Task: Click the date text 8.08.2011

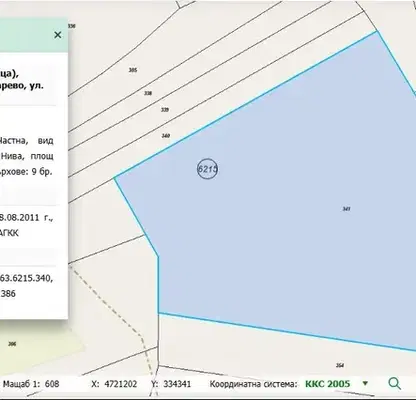Action: pyautogui.click(x=20, y=218)
